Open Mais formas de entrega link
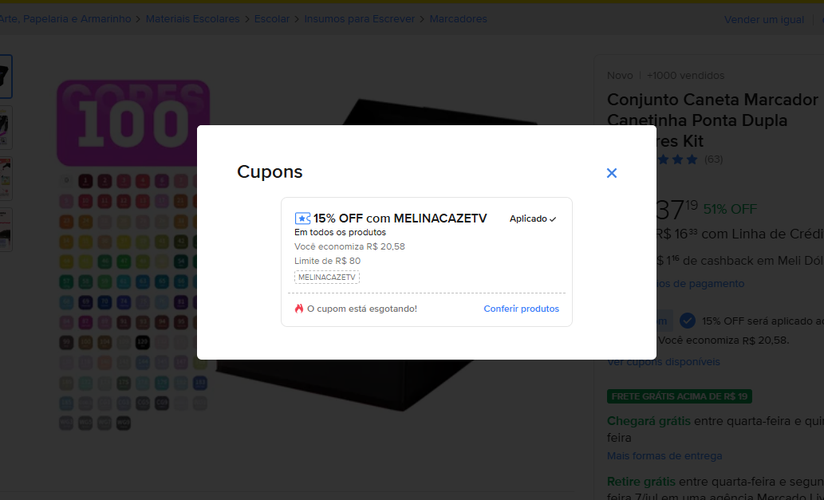The width and height of the screenshot is (824, 500). click(664, 456)
